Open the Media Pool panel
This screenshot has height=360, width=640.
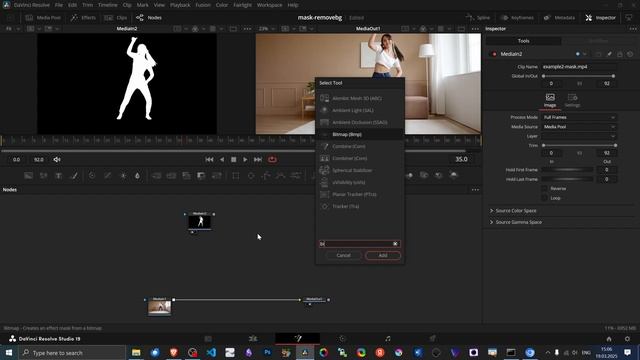[x=43, y=18]
